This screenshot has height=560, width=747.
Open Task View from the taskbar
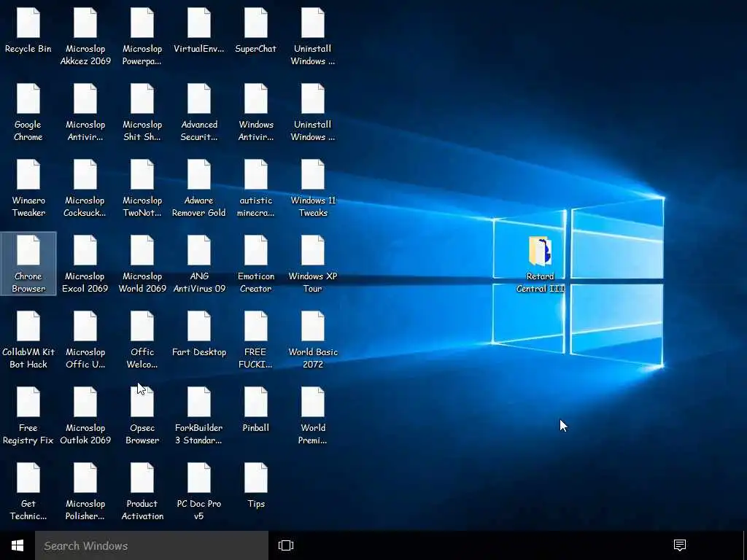286,545
